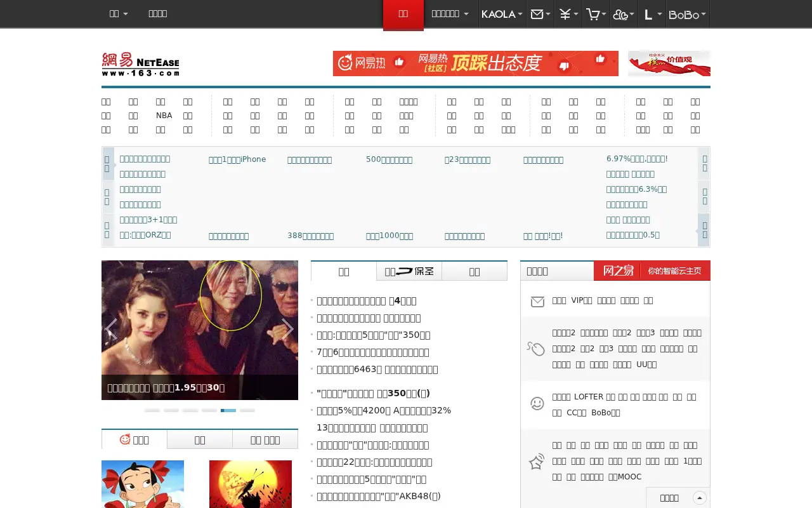Click carousel caption mentioning 1.95
Screen dimensions: 812x508
(166, 387)
